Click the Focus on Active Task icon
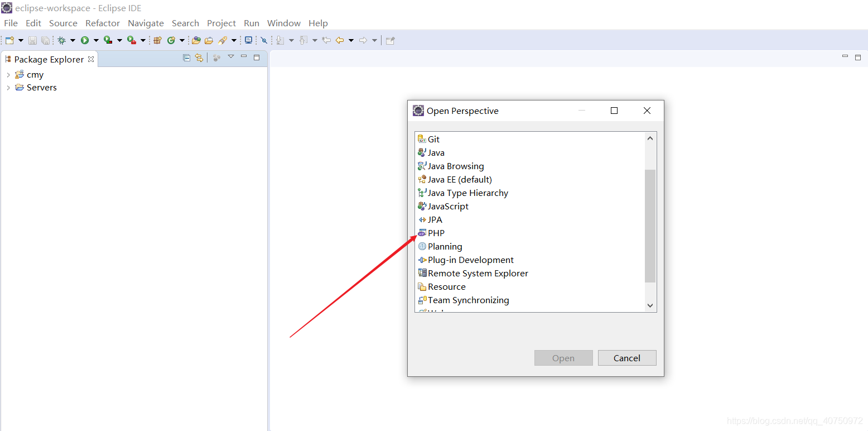Viewport: 868px width, 431px height. coord(216,58)
